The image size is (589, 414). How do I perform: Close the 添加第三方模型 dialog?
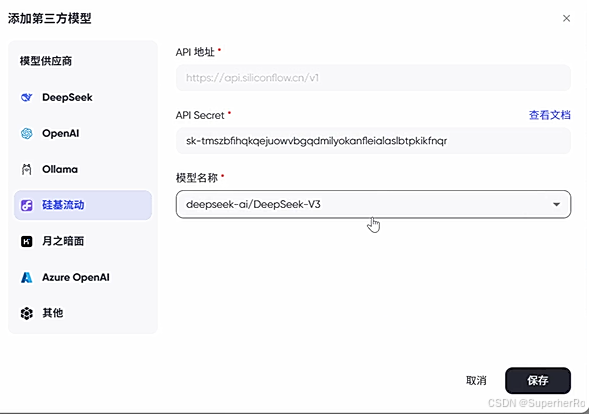coord(566,18)
